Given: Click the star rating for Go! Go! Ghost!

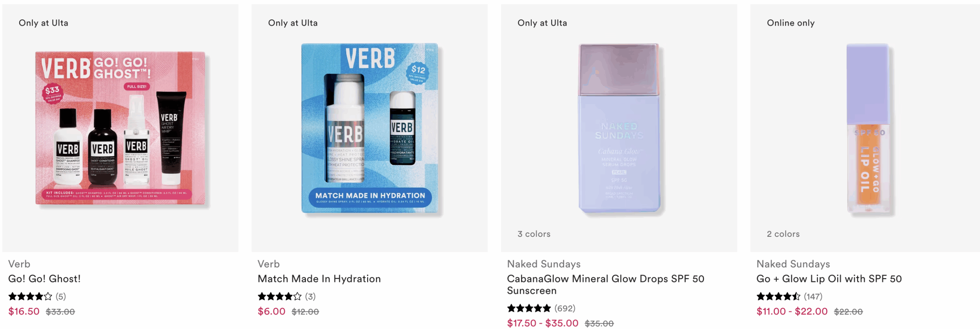Looking at the screenshot, I should (x=30, y=296).
